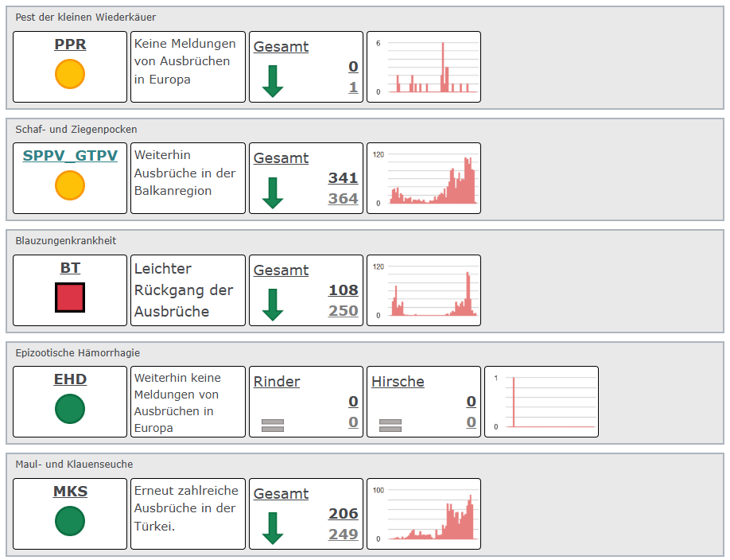Image resolution: width=730 pixels, height=560 pixels.
Task: Open the Gesamt link for Blauzungenkrankheit
Action: [x=281, y=270]
